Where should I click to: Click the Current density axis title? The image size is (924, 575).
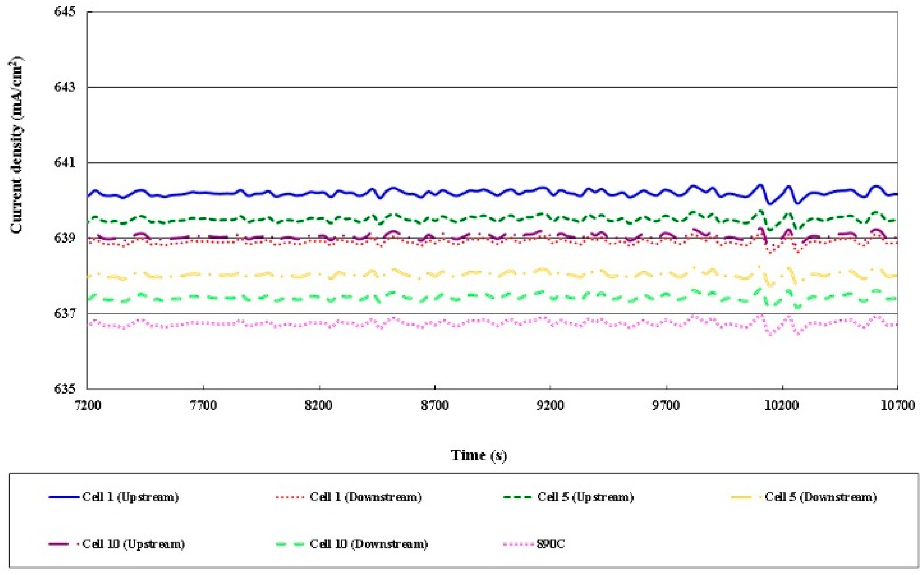17,146
